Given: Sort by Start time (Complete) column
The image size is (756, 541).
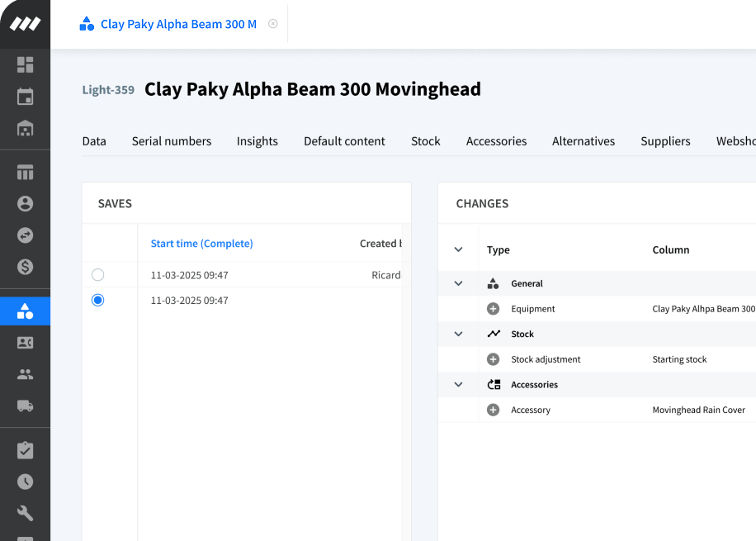Looking at the screenshot, I should pyautogui.click(x=201, y=243).
